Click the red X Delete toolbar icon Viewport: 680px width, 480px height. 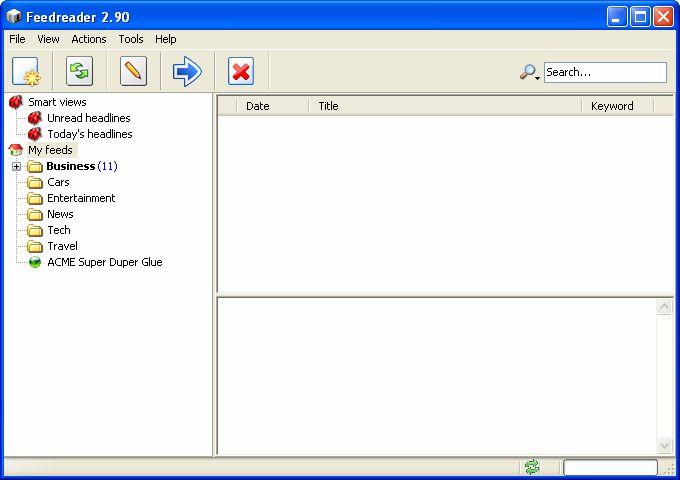coord(241,72)
